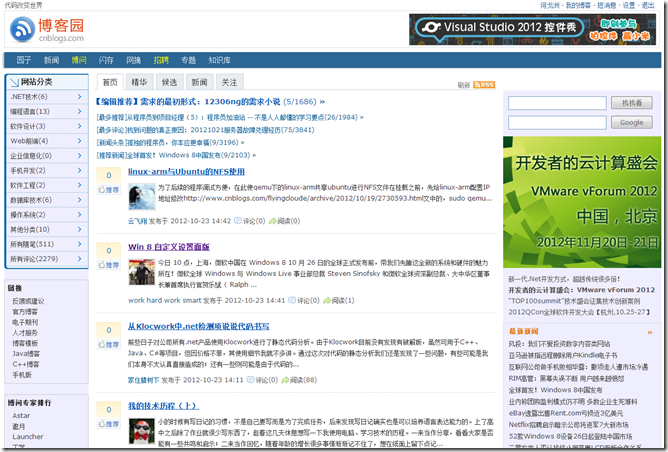Open 我的博客 link in top bar

578,5
